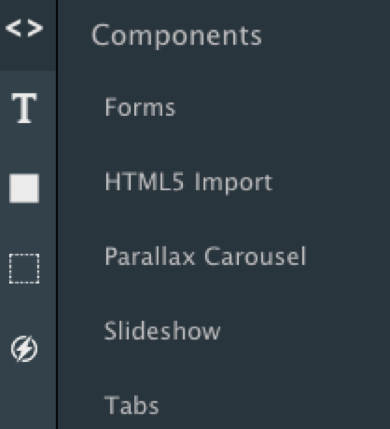This screenshot has height=429, width=390.
Task: Click the circled bolt sidebar icon
Action: click(24, 349)
